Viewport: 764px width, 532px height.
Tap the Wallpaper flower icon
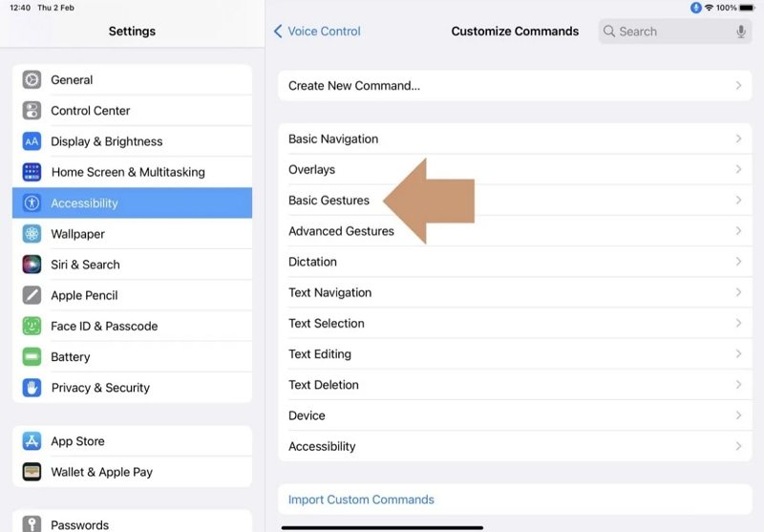pyautogui.click(x=32, y=234)
